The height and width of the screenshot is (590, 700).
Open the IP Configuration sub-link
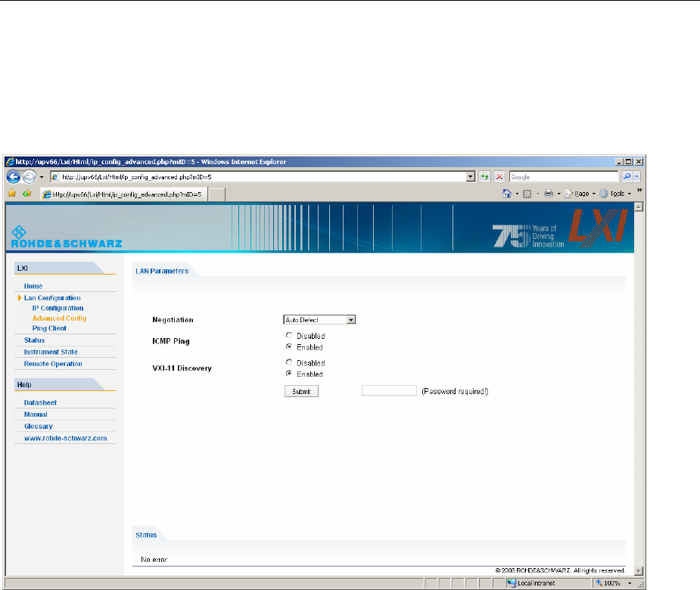click(x=58, y=308)
